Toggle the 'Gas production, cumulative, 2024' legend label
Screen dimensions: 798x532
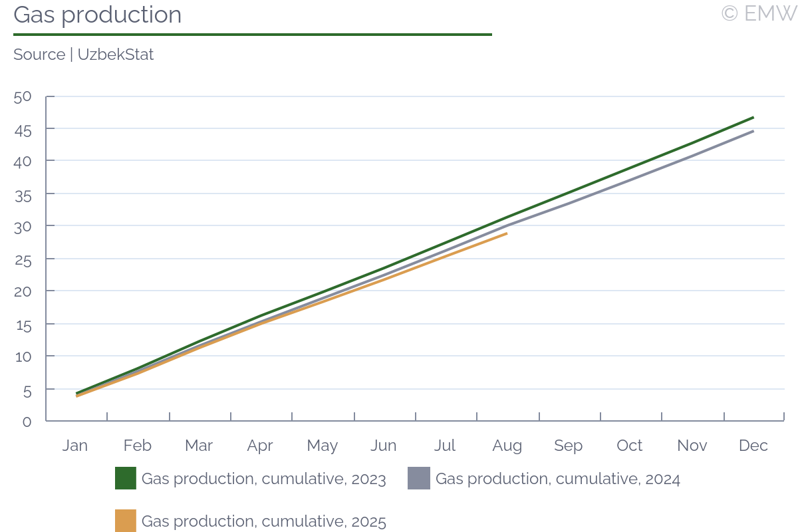click(557, 479)
